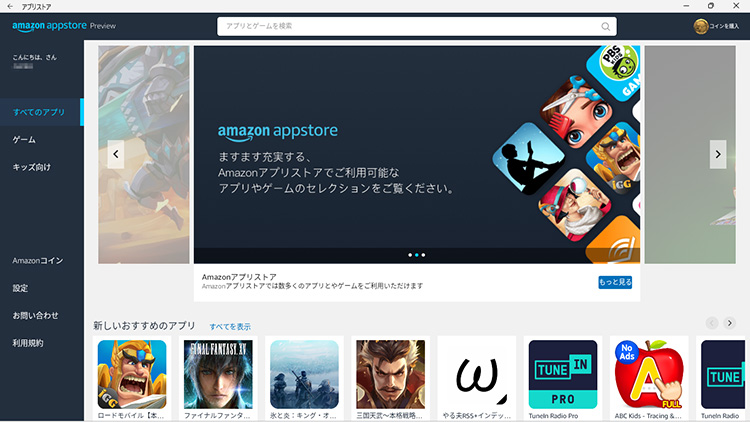Click ロードモバイル app title text
Image resolution: width=750 pixels, height=422 pixels.
pos(131,416)
